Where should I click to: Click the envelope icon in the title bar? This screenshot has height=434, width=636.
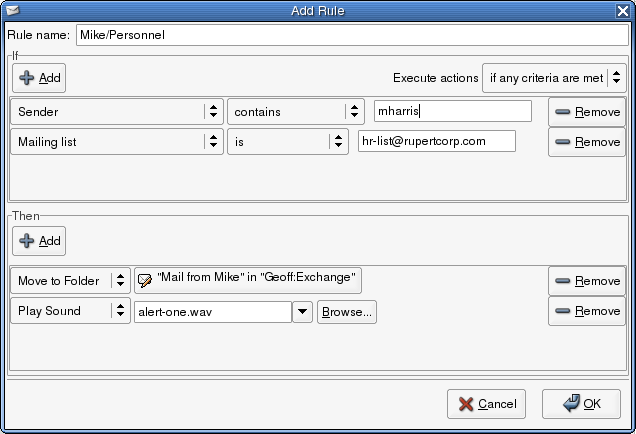click(x=12, y=9)
